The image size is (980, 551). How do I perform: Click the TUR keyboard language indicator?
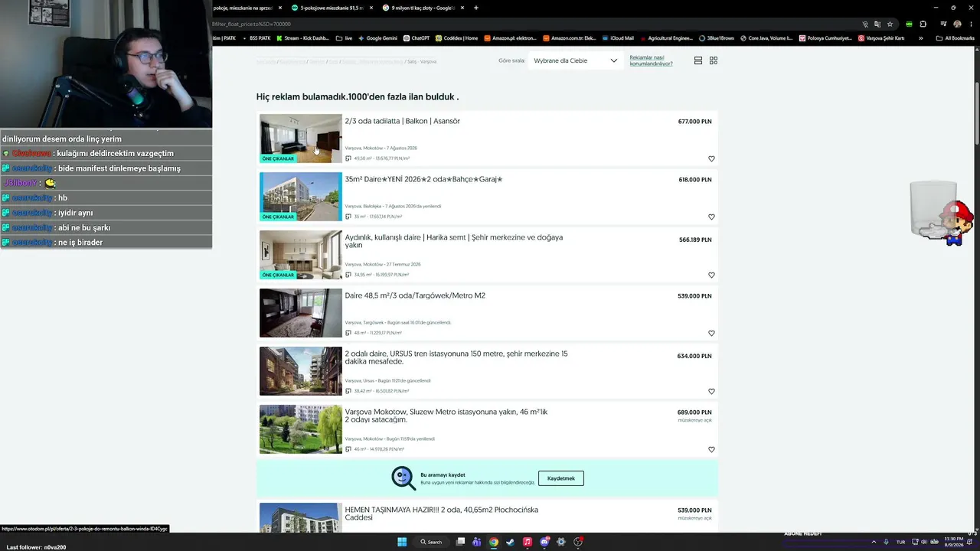pos(900,542)
